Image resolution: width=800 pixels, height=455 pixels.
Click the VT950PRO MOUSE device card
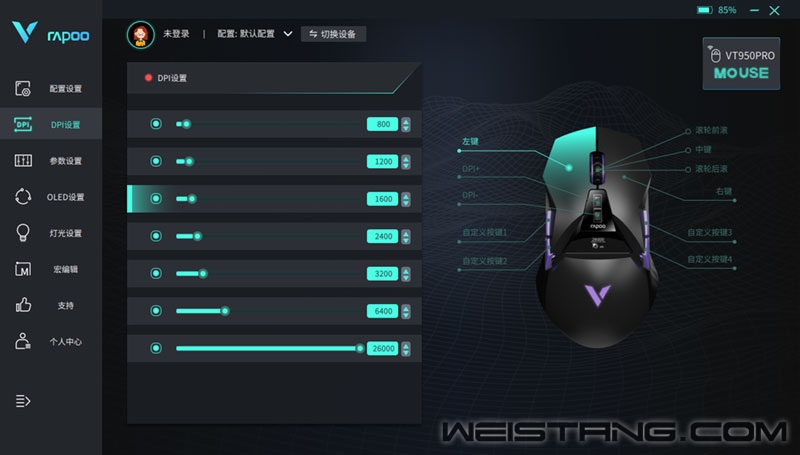(x=741, y=64)
